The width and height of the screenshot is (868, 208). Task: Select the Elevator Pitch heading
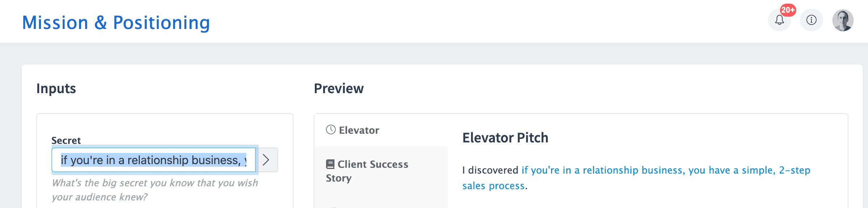(x=505, y=138)
